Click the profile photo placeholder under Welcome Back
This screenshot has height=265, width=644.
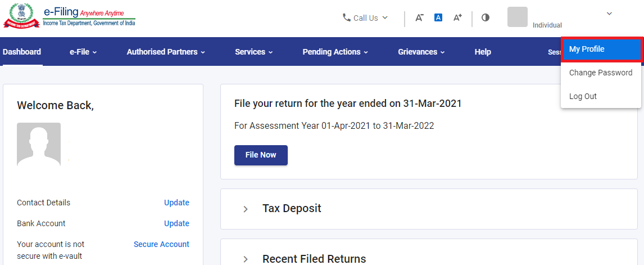[x=39, y=145]
